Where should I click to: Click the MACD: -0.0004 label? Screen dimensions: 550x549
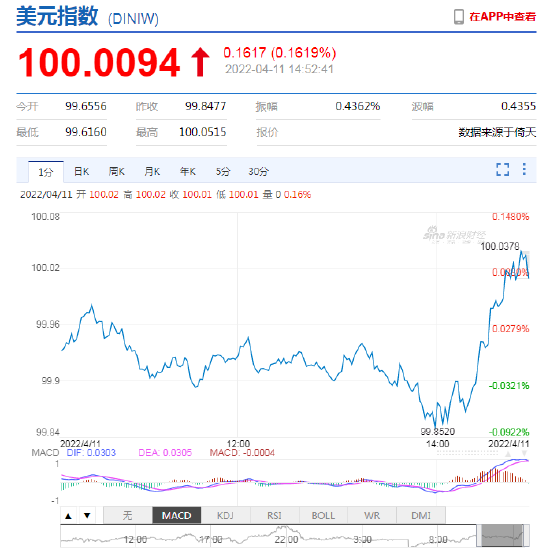click(x=242, y=453)
